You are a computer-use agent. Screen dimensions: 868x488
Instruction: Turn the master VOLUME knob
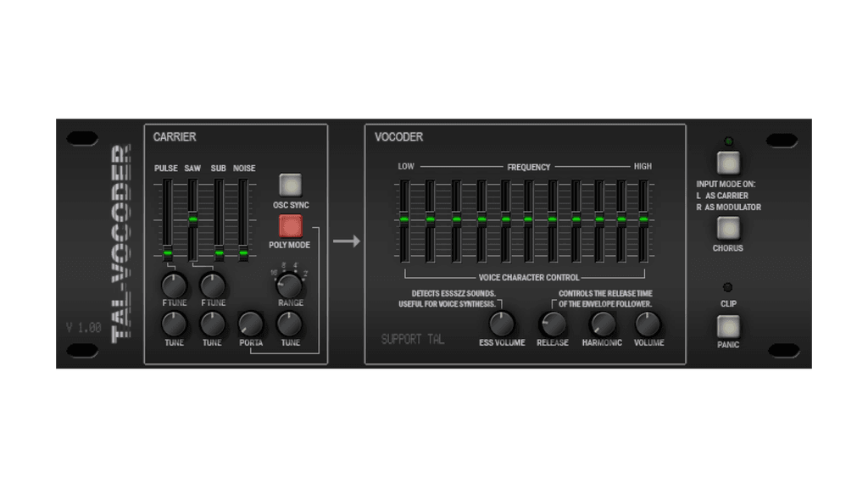click(x=648, y=324)
